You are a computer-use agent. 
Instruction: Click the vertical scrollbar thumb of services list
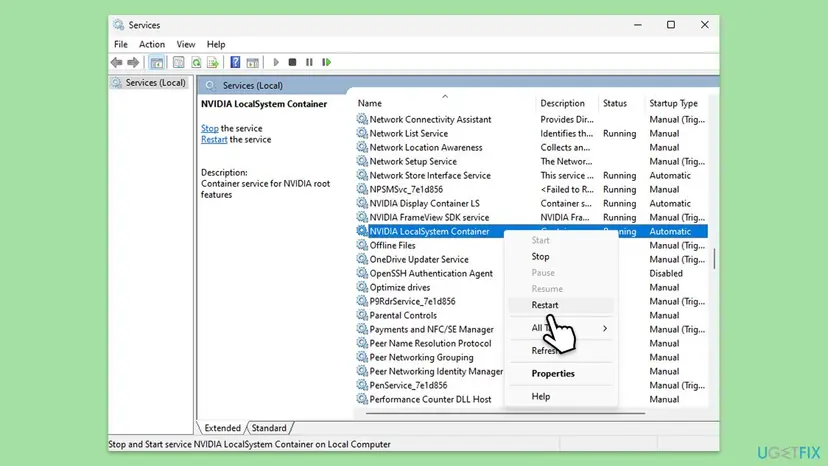point(714,259)
